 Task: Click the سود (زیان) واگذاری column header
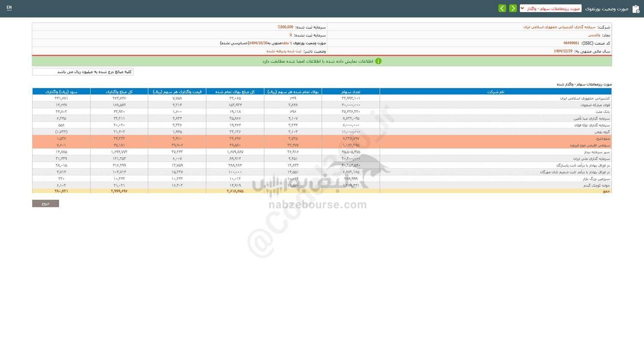[61, 91]
